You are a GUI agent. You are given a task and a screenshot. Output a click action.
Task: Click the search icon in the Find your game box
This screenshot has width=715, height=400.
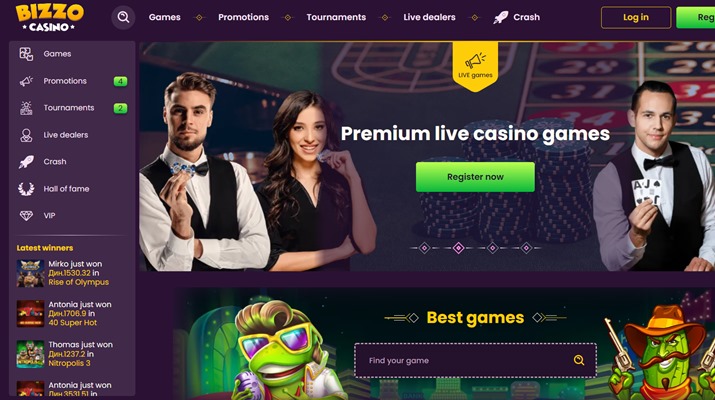tap(579, 360)
